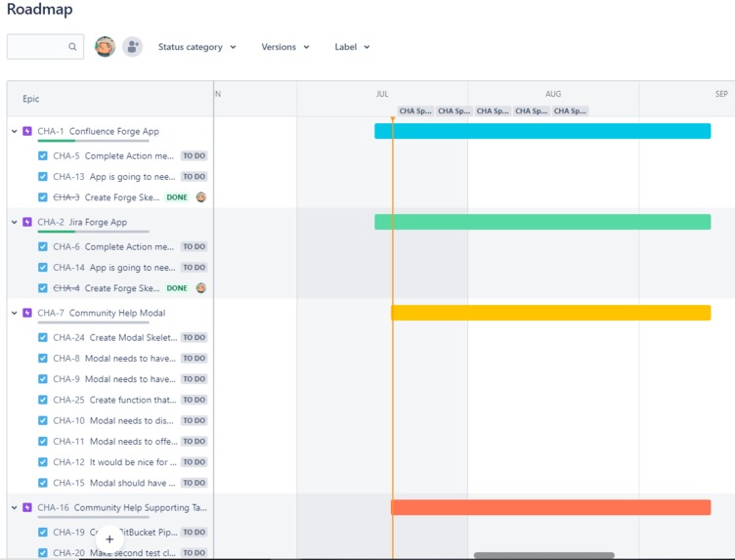
Task: Click task icon of CHA-25
Action: (43, 400)
